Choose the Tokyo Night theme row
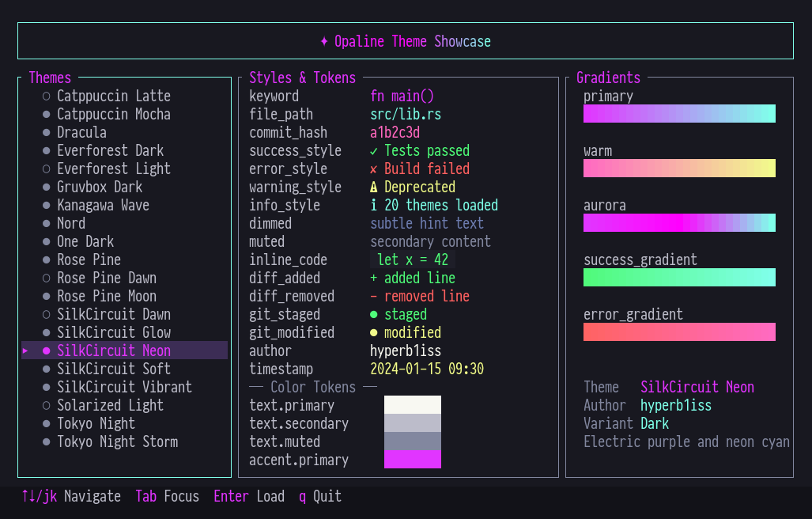The image size is (812, 519). tap(124, 423)
